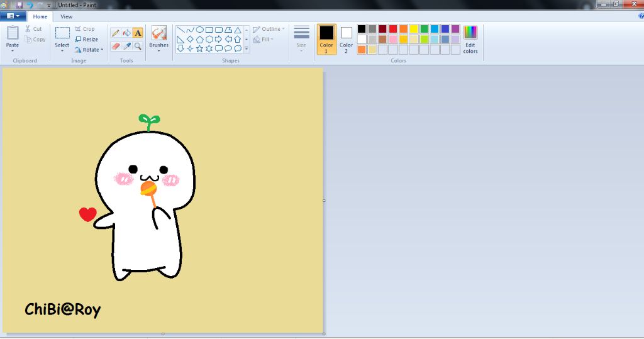The height and width of the screenshot is (339, 644).
Task: Choose the Up arrow shape
Action: (x=237, y=39)
